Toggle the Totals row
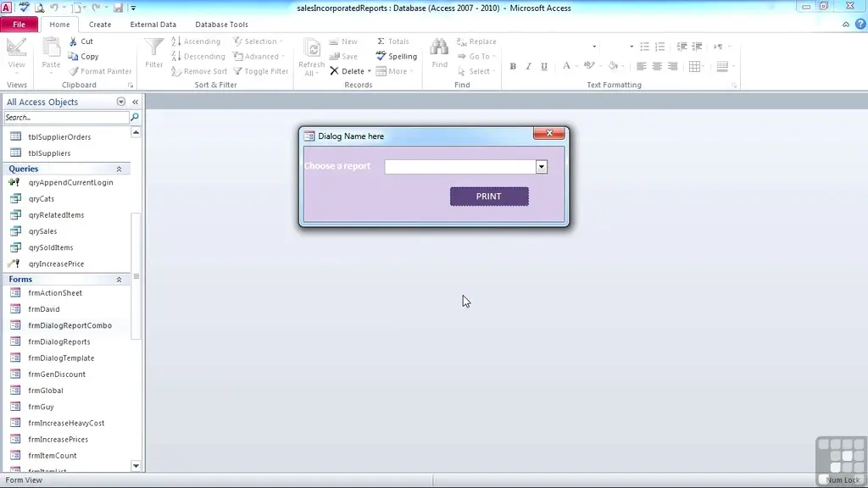 393,42
